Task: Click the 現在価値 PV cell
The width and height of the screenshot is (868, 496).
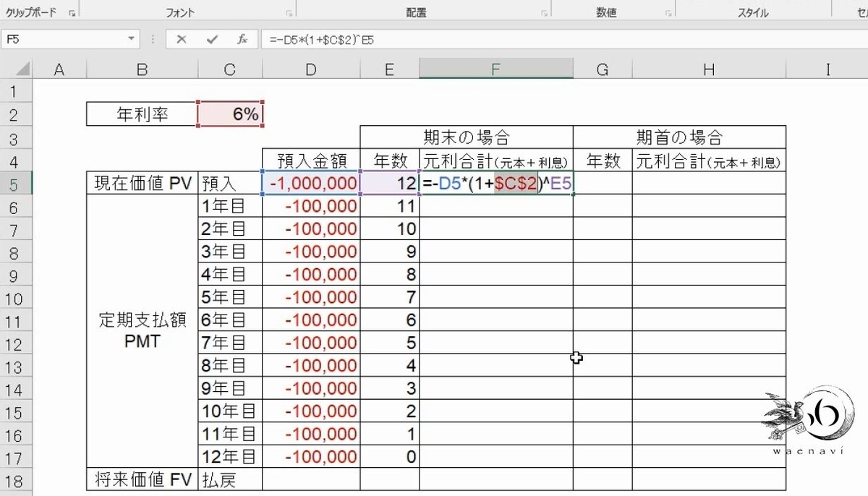Action: click(x=142, y=184)
